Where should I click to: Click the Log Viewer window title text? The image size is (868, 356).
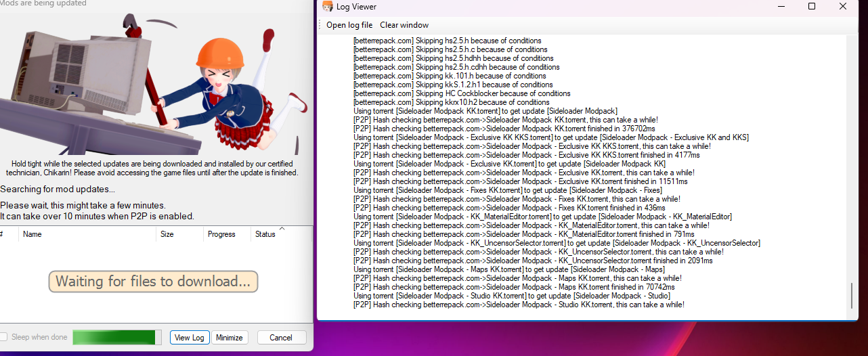(356, 7)
